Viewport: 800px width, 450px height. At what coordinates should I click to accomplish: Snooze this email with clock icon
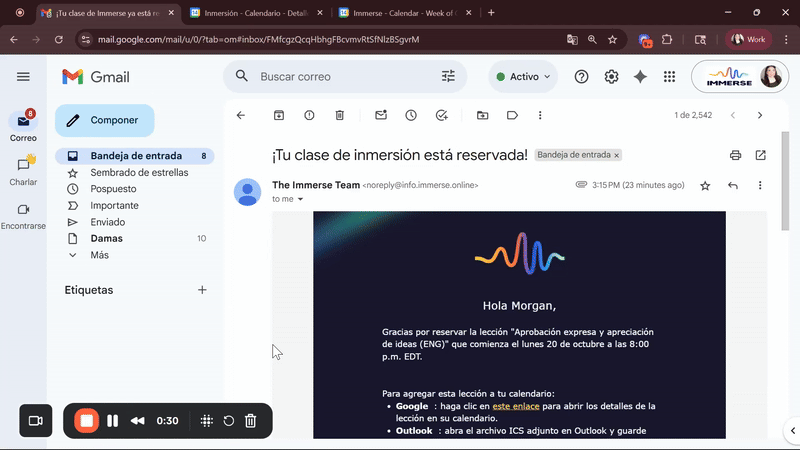[x=411, y=116]
